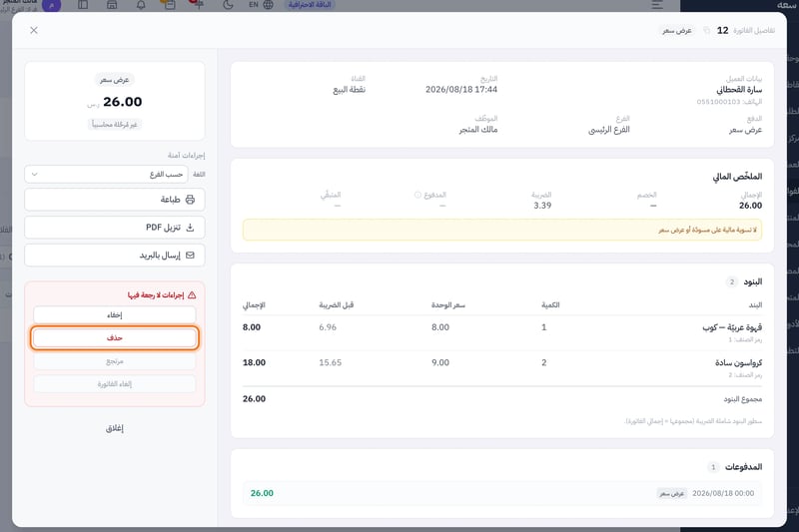Click the طباعة print button
Image resolution: width=799 pixels, height=532 pixels.
coord(115,200)
